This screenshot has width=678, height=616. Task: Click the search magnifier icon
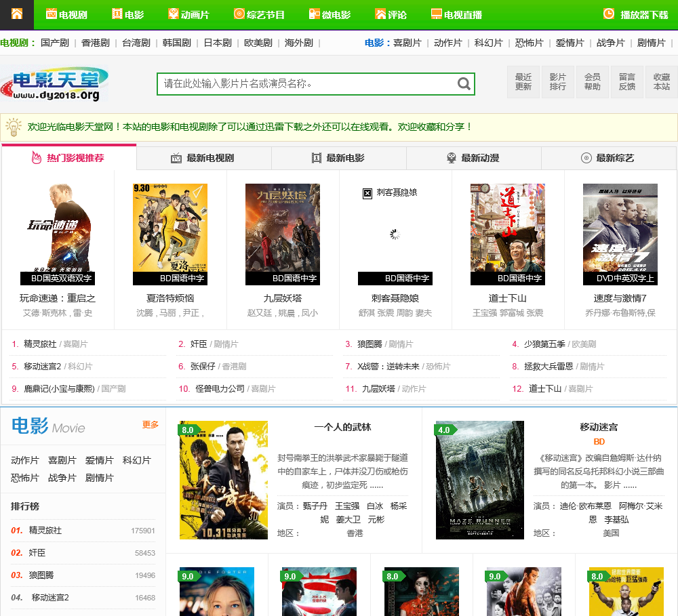pos(464,84)
